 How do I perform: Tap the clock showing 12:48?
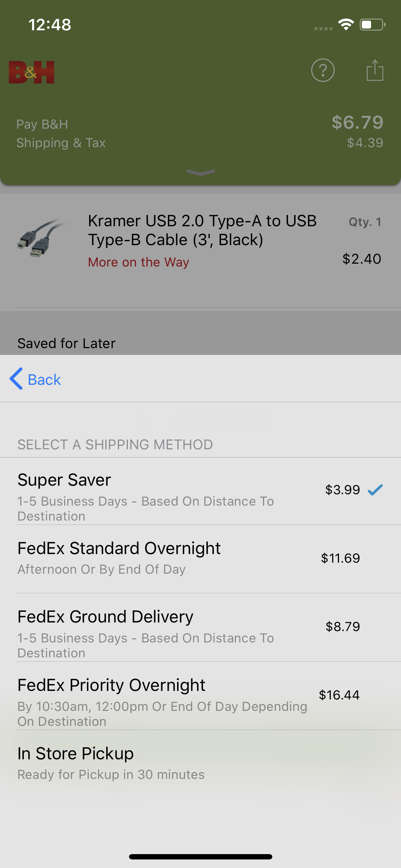[50, 25]
